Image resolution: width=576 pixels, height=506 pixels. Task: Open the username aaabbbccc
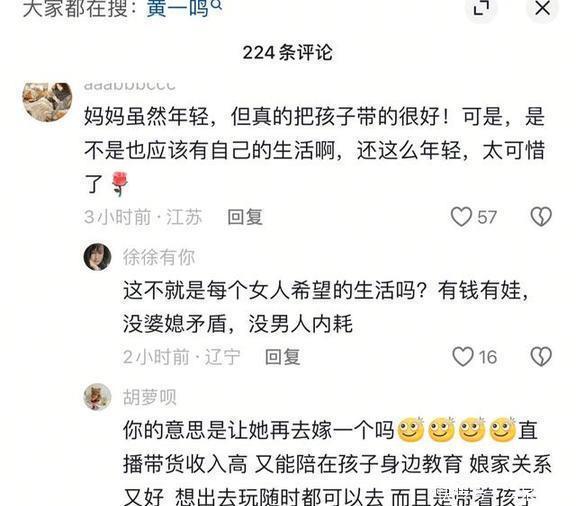(x=130, y=86)
